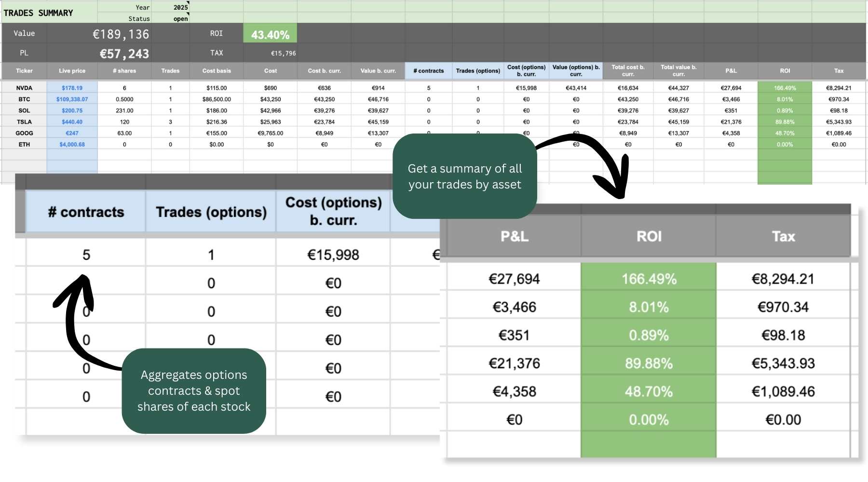The image size is (868, 482).
Task: Click the SOL live price $200.75
Action: pyautogui.click(x=72, y=111)
